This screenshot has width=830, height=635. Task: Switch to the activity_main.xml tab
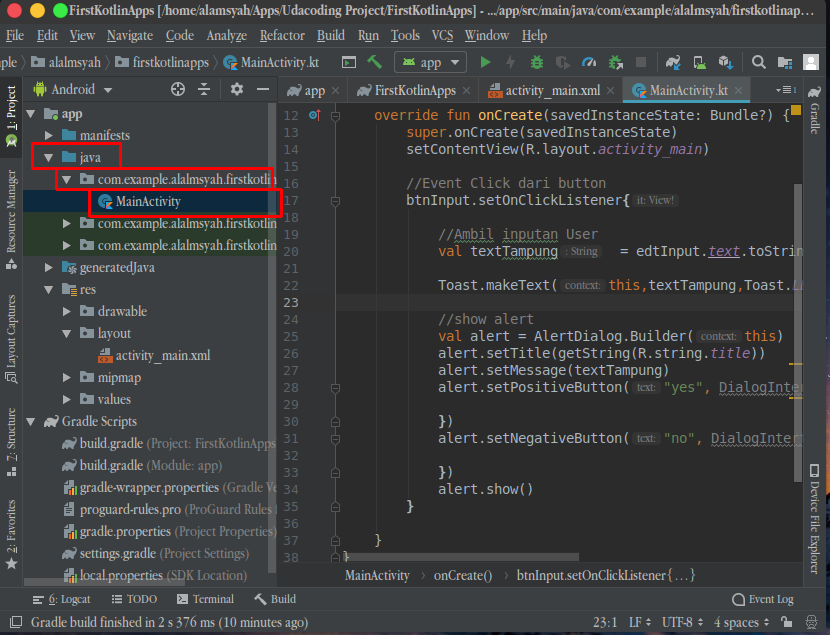(x=553, y=90)
